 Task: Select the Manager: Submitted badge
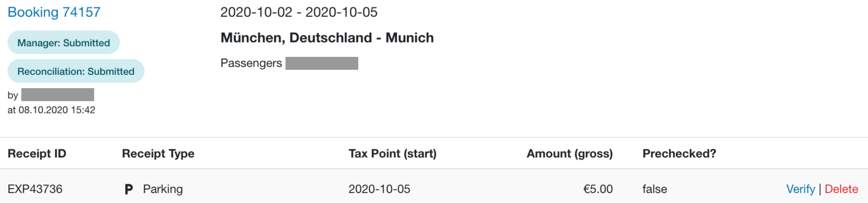pyautogui.click(x=63, y=42)
